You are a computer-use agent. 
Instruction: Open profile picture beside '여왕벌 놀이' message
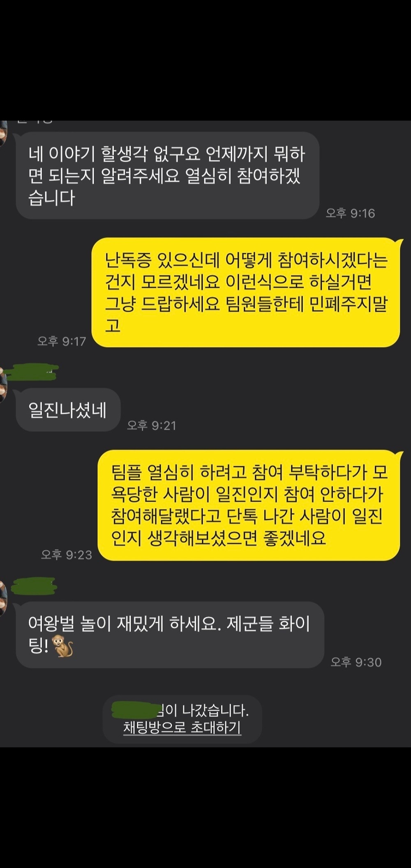(3, 598)
